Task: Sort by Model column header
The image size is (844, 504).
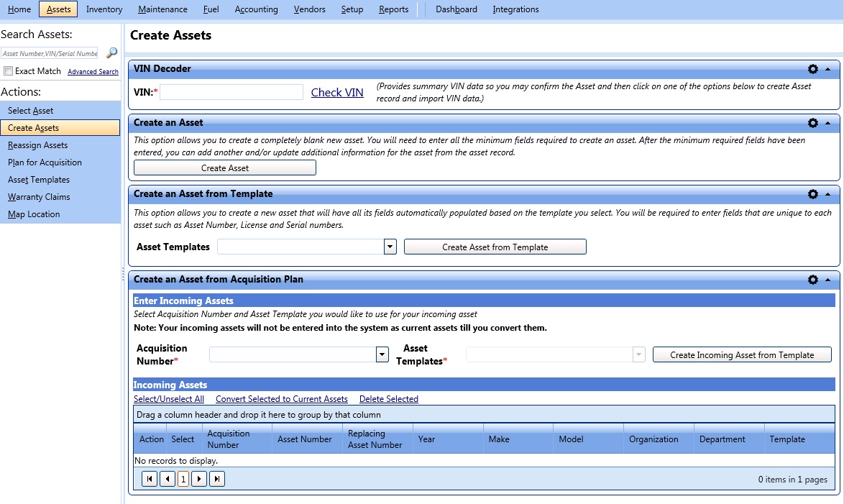Action: click(588, 439)
